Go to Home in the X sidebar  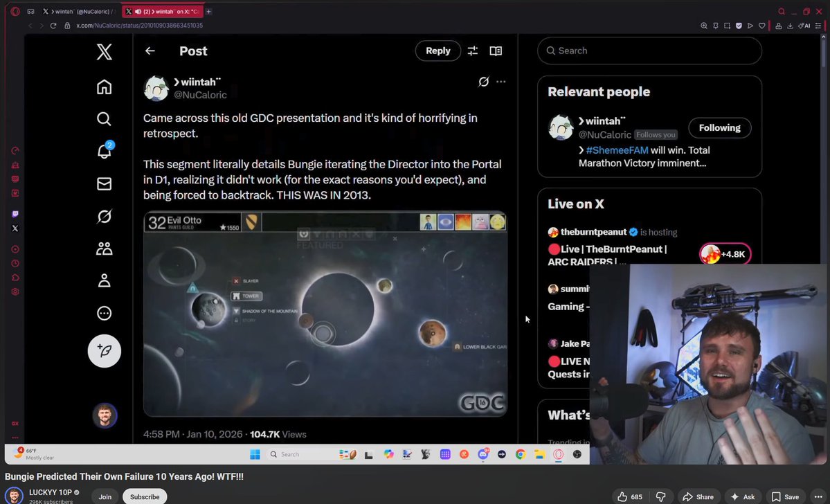point(105,87)
